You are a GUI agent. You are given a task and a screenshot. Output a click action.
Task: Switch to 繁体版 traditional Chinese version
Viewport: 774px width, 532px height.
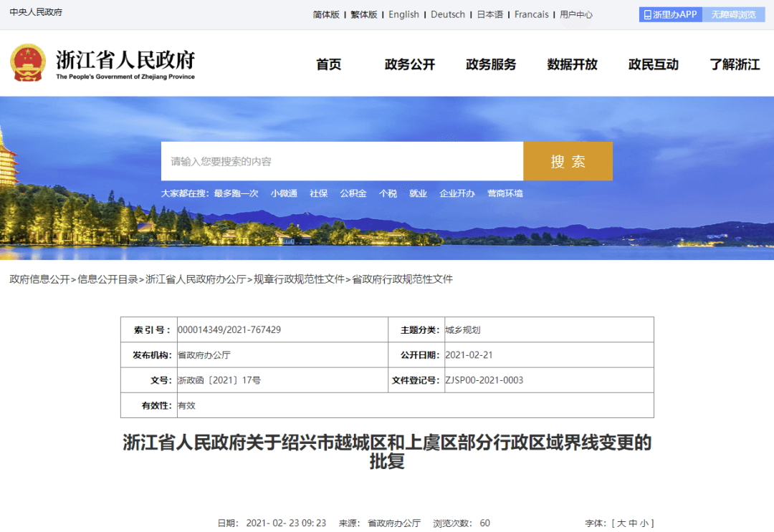tap(363, 14)
